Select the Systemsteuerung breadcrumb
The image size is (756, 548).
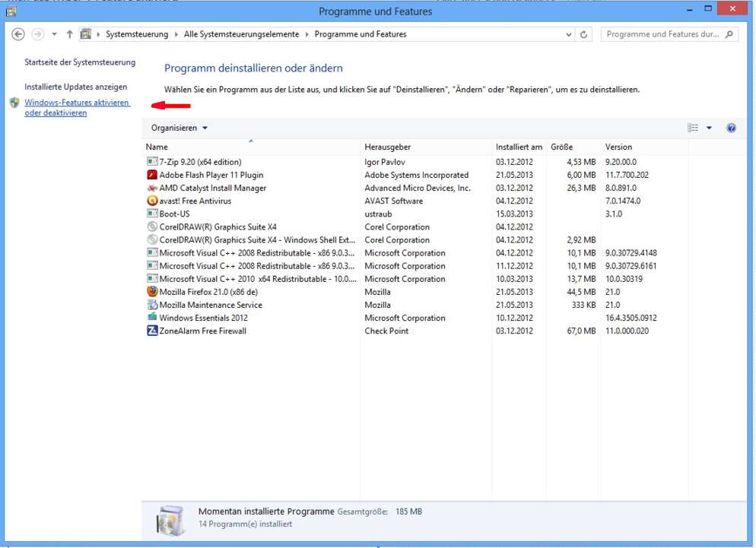coord(137,34)
